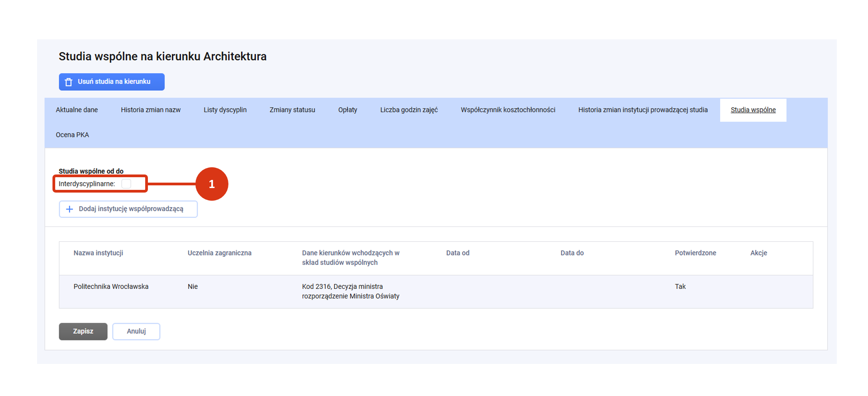Open Historia zmian instytucji prowadzącej studia tab
The width and height of the screenshot is (868, 396).
tap(643, 110)
